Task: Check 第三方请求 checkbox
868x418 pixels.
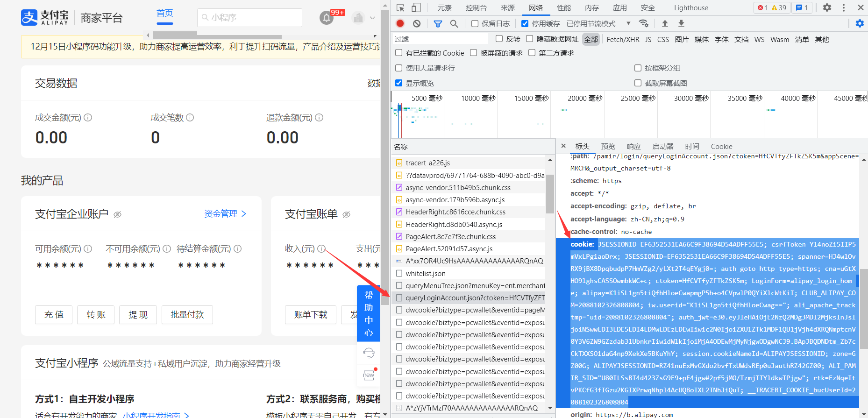Action: click(532, 53)
